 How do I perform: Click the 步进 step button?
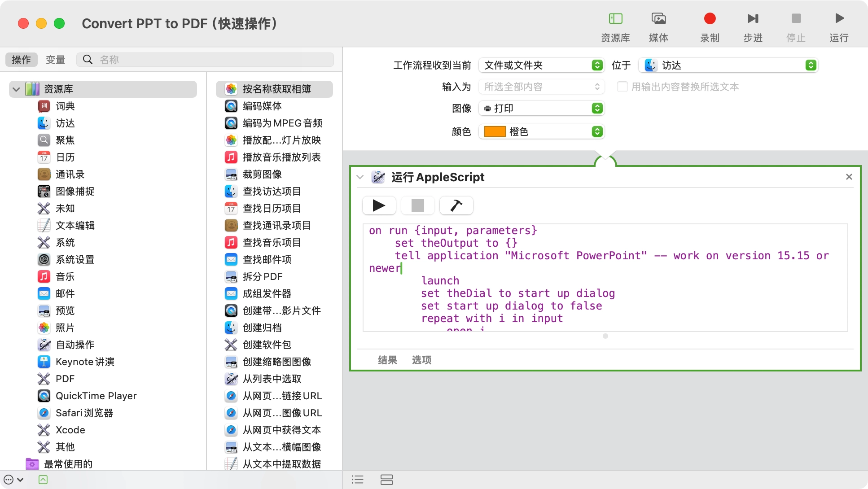coord(753,27)
